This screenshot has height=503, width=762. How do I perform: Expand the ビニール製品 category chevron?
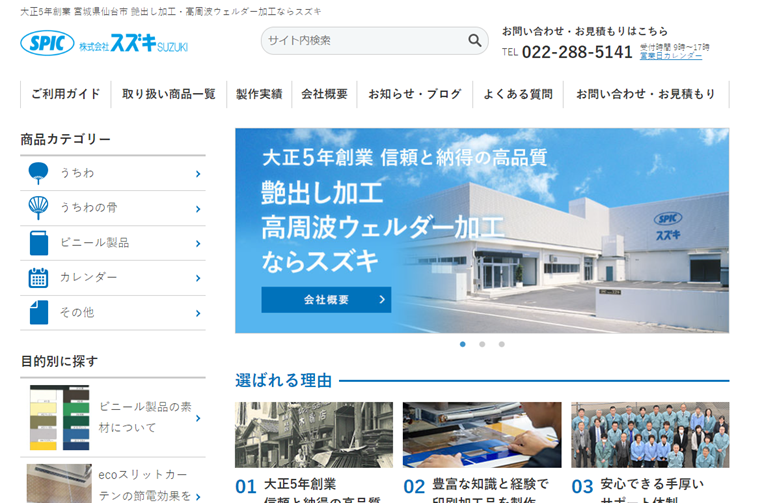[x=198, y=243]
